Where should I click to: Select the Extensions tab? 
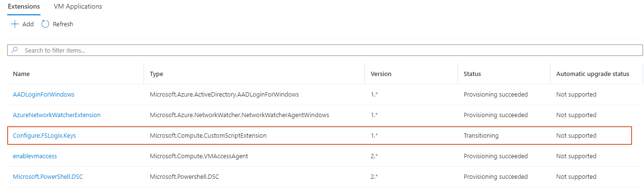point(24,7)
